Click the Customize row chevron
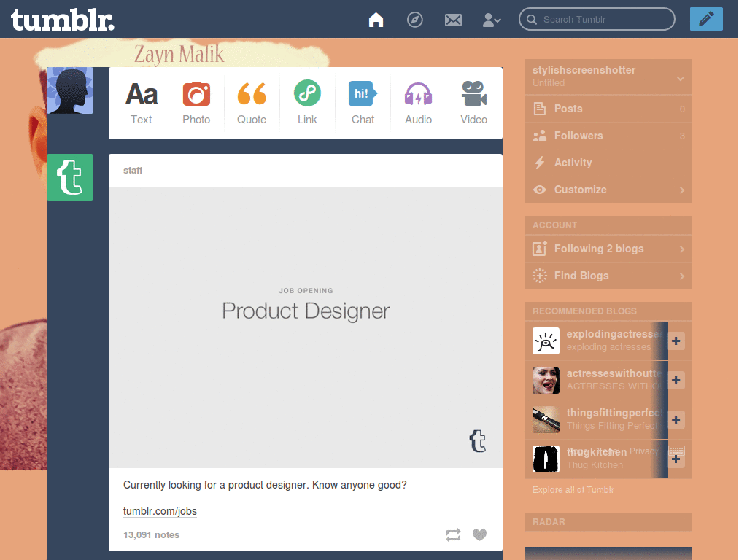Viewport: 747px width, 560px height. (x=682, y=190)
